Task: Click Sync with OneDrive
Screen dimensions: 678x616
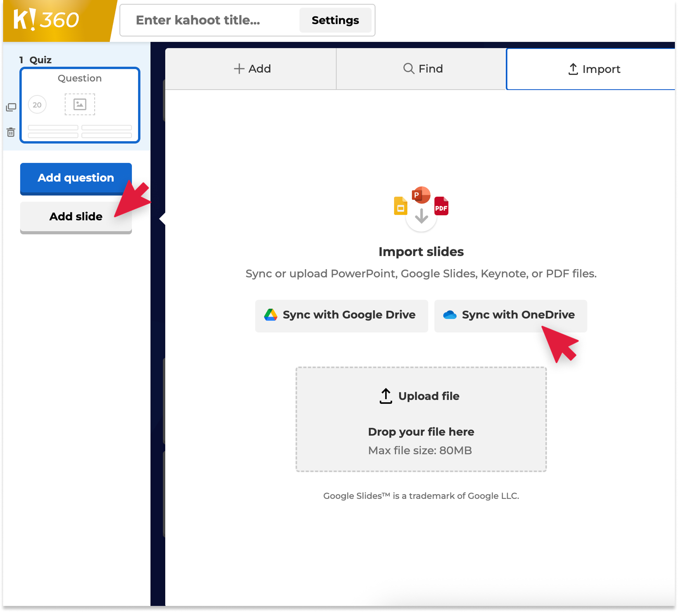Action: coord(510,315)
